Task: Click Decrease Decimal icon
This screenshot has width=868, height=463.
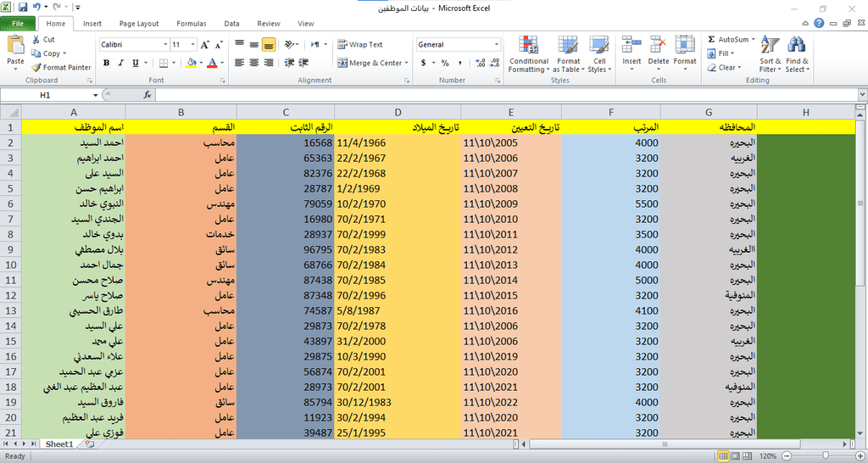Action: (495, 63)
